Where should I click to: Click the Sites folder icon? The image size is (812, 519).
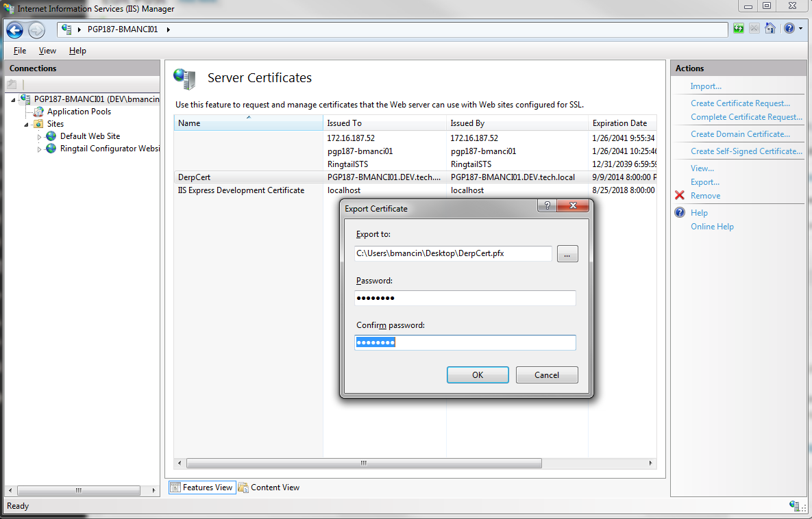click(x=38, y=124)
